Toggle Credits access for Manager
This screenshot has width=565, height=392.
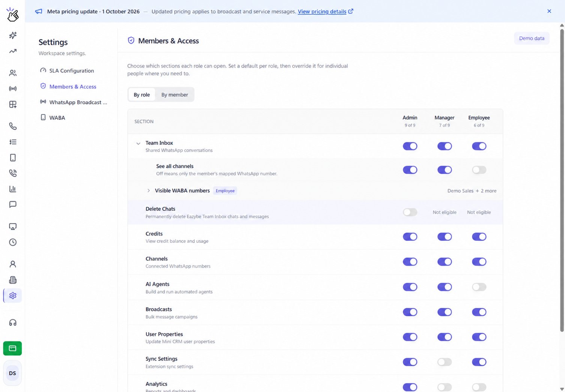click(x=444, y=237)
